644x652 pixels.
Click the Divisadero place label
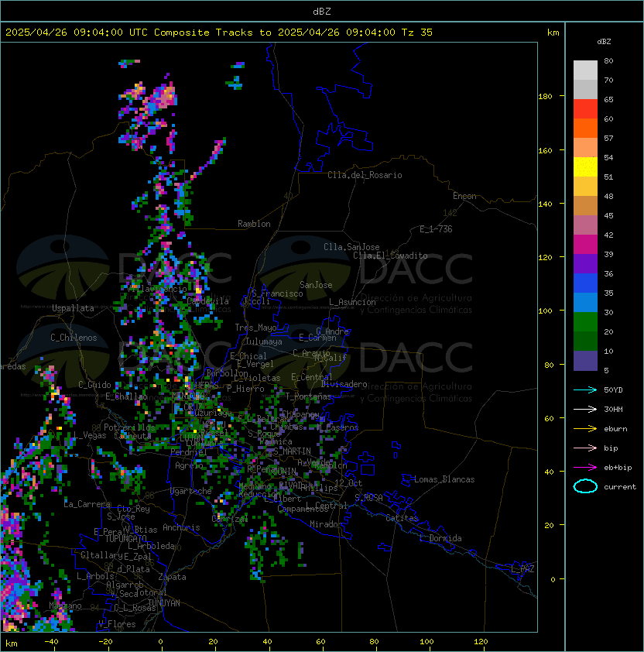[344, 384]
